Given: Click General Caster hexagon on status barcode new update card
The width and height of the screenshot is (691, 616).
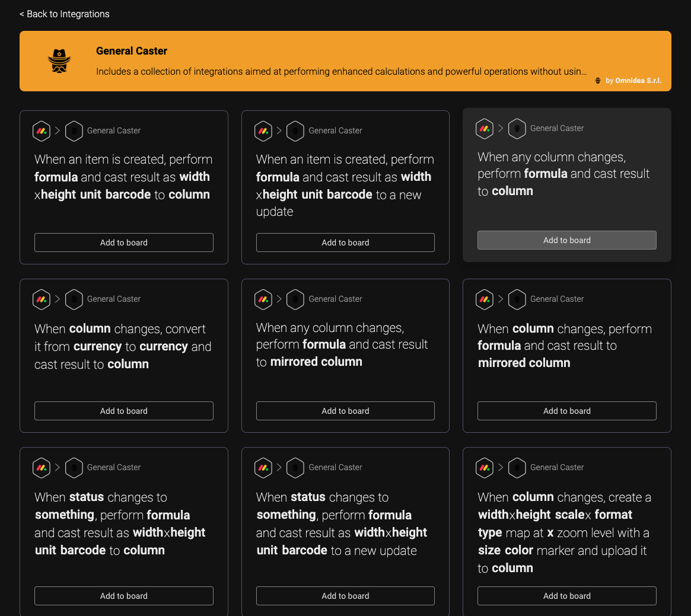Looking at the screenshot, I should pos(295,468).
